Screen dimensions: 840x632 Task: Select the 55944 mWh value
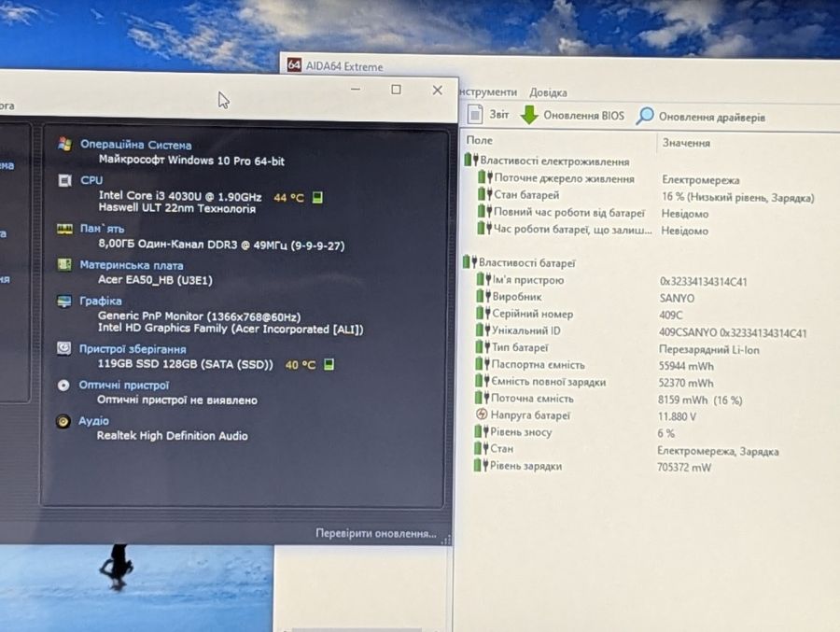686,366
